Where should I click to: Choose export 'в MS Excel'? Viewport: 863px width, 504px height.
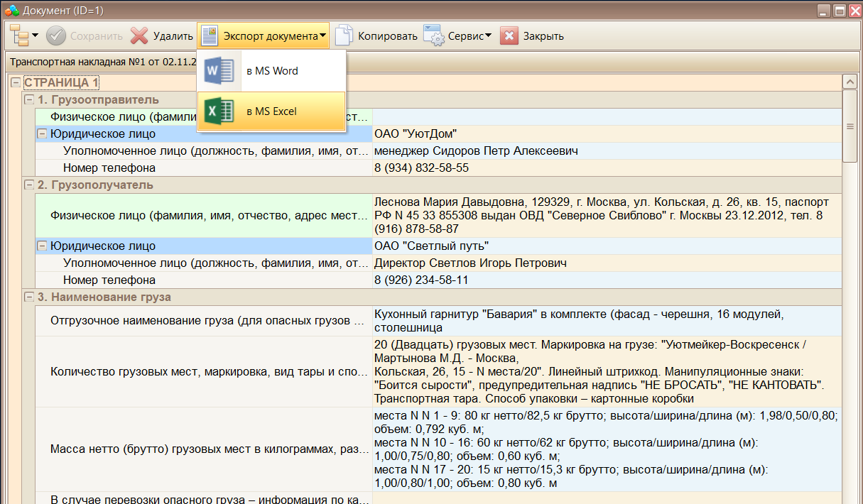271,111
